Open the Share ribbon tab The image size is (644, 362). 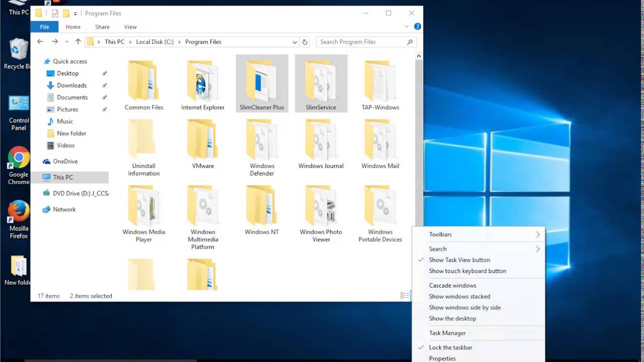102,27
